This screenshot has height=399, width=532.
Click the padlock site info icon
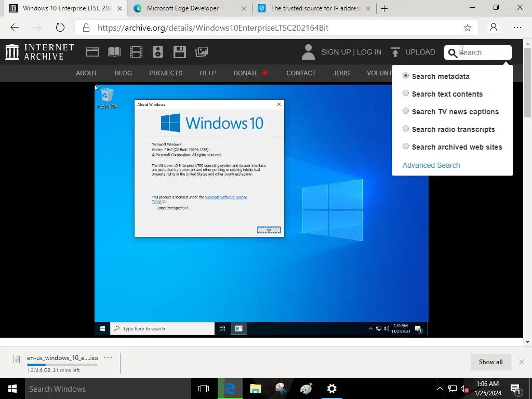(x=86, y=28)
